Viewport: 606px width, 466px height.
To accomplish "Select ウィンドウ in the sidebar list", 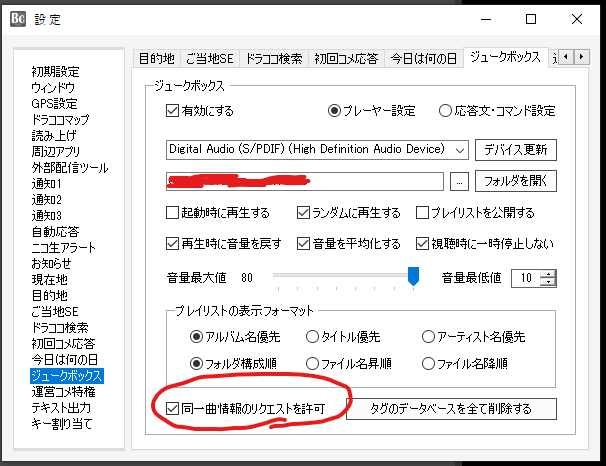I will click(x=53, y=88).
